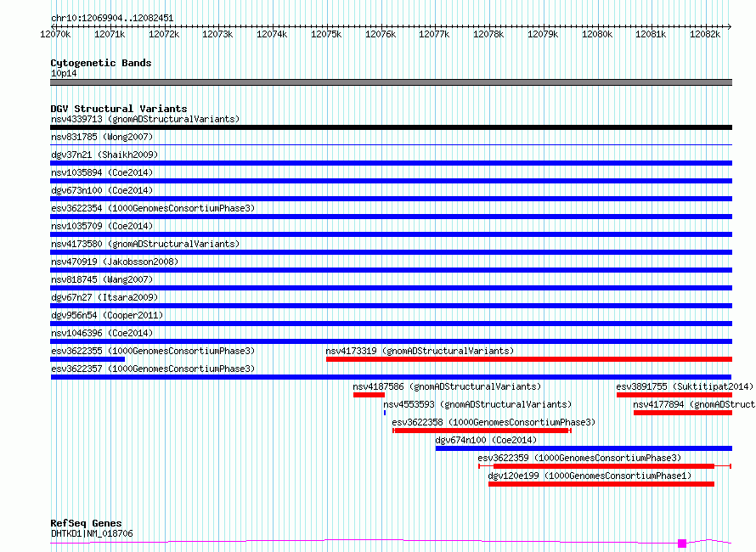Screen dimensions: 756x552
Task: Select the red esv3622358 variant bar
Action: click(482, 431)
